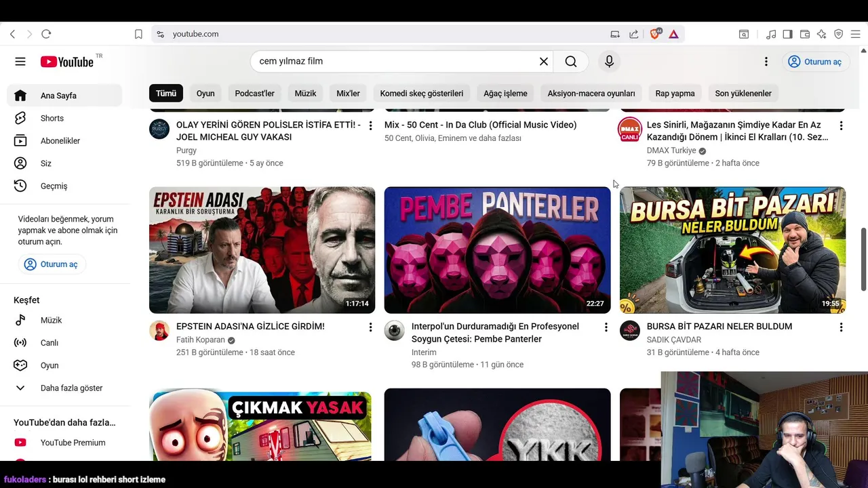Clear the search text with the X
868x488 pixels.
544,62
